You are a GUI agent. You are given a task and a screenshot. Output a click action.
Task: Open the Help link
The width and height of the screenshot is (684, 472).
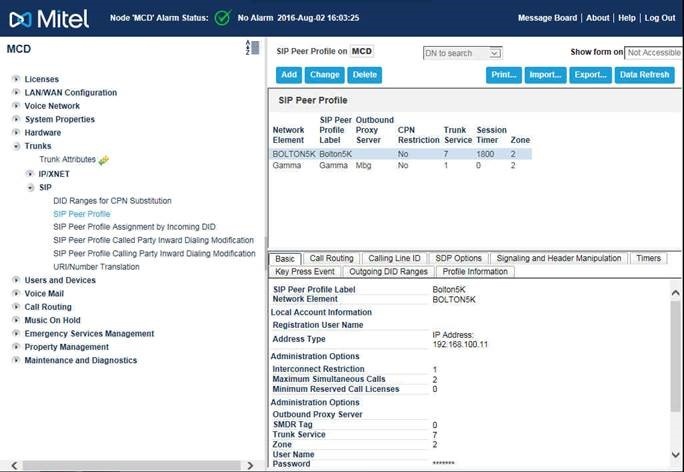tap(626, 18)
